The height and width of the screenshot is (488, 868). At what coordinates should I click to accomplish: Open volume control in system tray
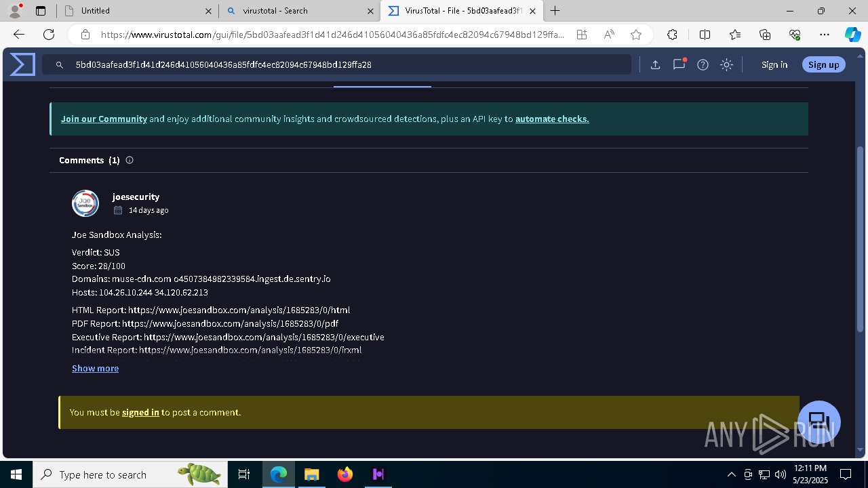[781, 474]
